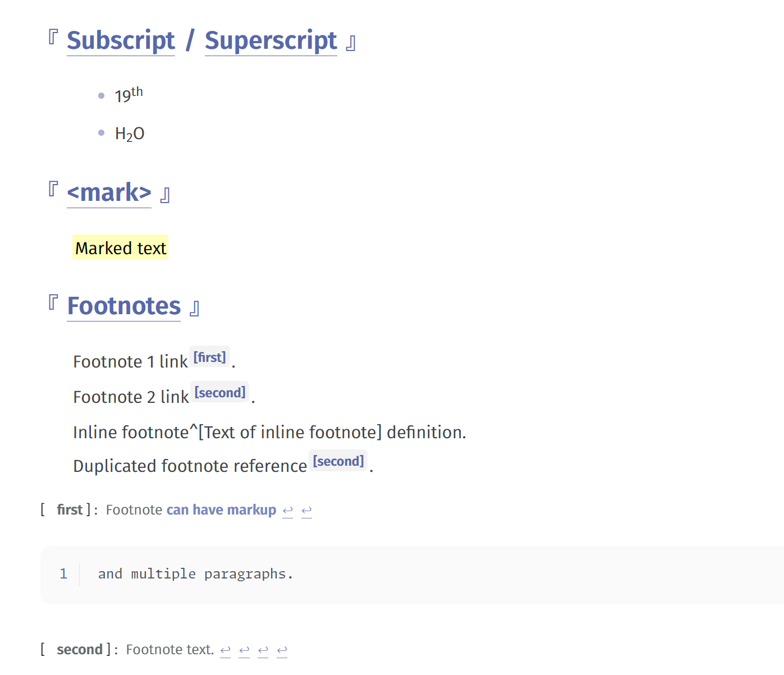
Task: Follow the <mark> heading anchor link
Action: [x=109, y=193]
